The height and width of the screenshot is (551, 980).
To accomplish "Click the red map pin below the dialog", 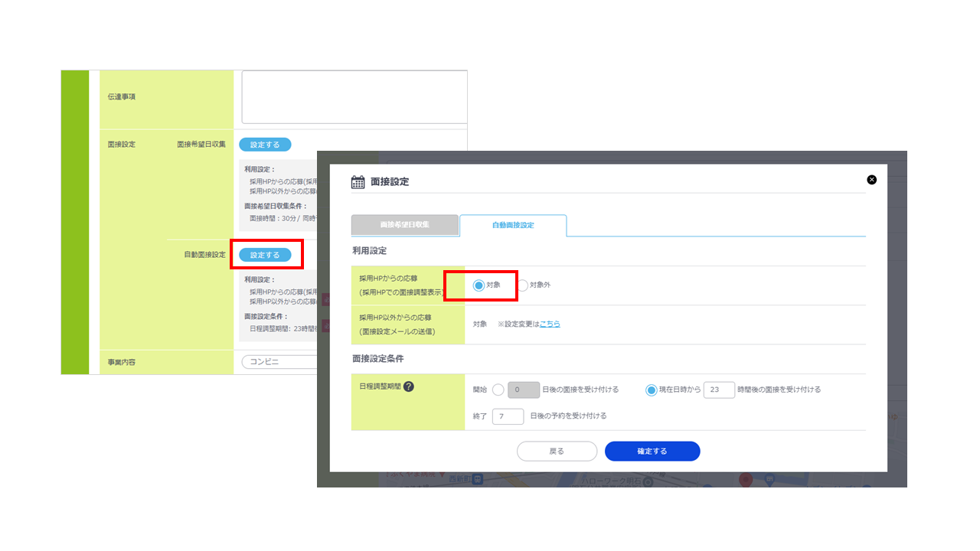I will coord(745,479).
